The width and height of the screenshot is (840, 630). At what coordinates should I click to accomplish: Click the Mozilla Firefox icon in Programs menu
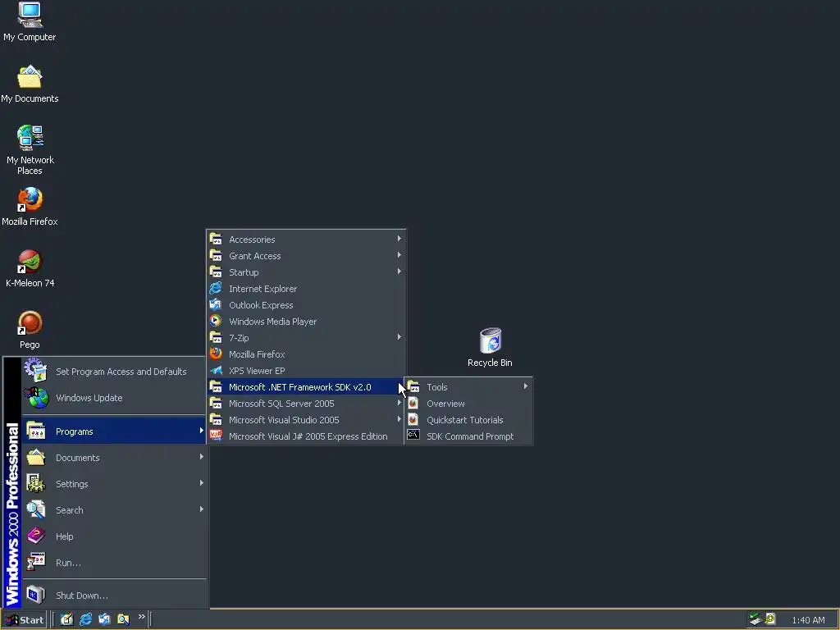(x=216, y=354)
